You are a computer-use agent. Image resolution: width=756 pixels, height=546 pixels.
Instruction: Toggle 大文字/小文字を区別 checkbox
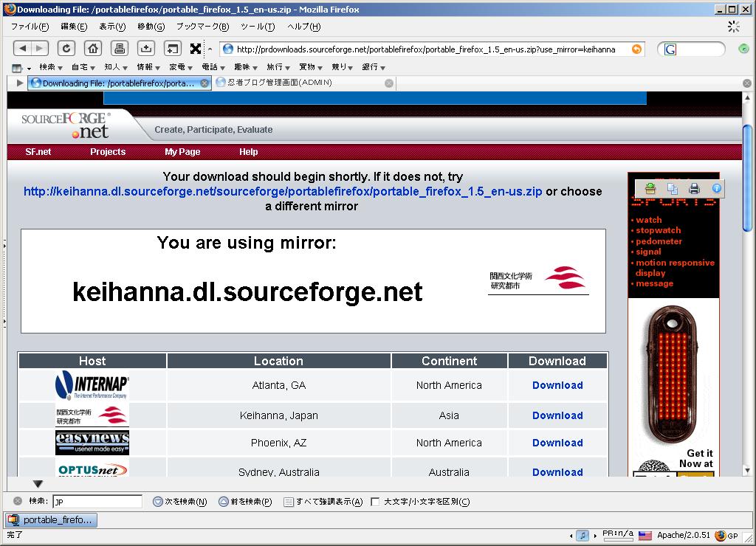[374, 502]
